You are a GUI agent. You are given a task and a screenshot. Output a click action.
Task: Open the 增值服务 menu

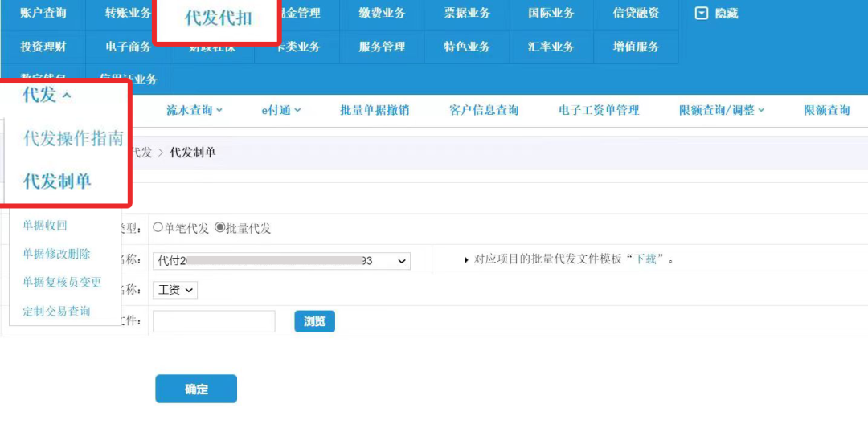click(636, 47)
